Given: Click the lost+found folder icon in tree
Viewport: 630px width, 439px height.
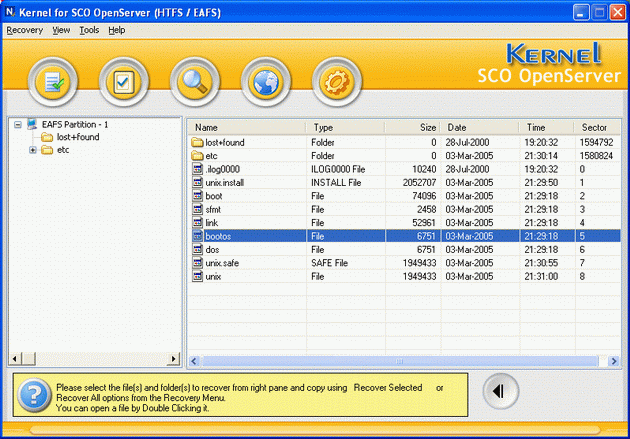Looking at the screenshot, I should point(47,137).
